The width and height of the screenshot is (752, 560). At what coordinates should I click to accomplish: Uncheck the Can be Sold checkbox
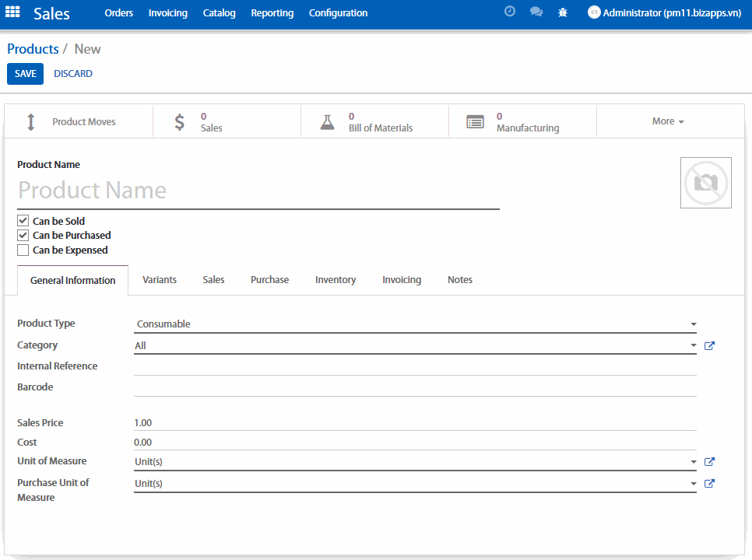[23, 221]
